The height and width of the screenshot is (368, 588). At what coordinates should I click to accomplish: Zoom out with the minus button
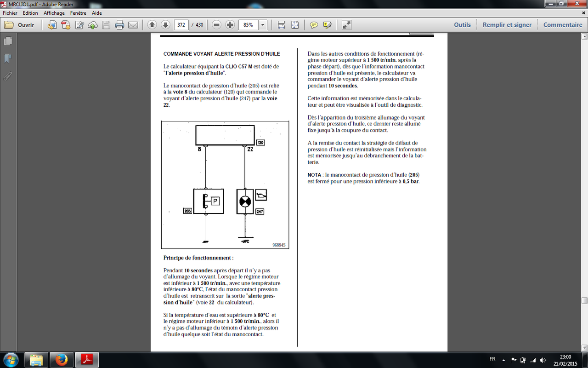pyautogui.click(x=217, y=25)
